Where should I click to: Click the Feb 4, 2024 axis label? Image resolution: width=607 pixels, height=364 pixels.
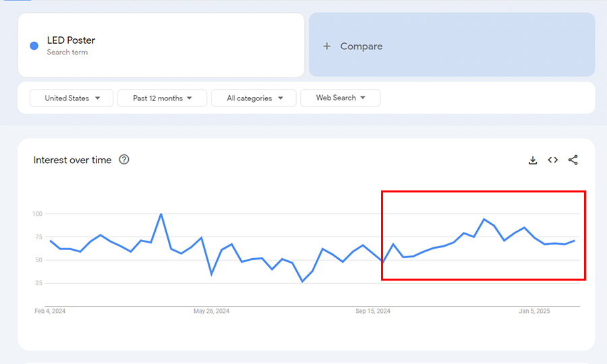pos(50,311)
